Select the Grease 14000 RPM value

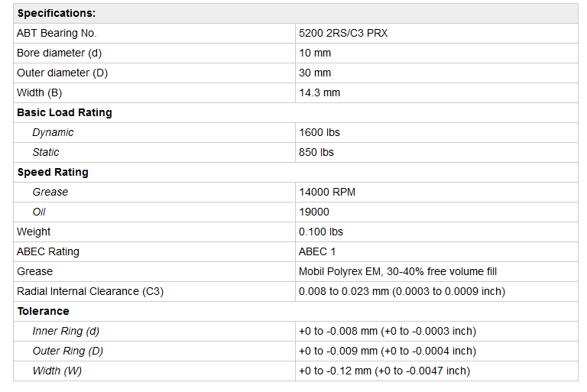tap(327, 192)
